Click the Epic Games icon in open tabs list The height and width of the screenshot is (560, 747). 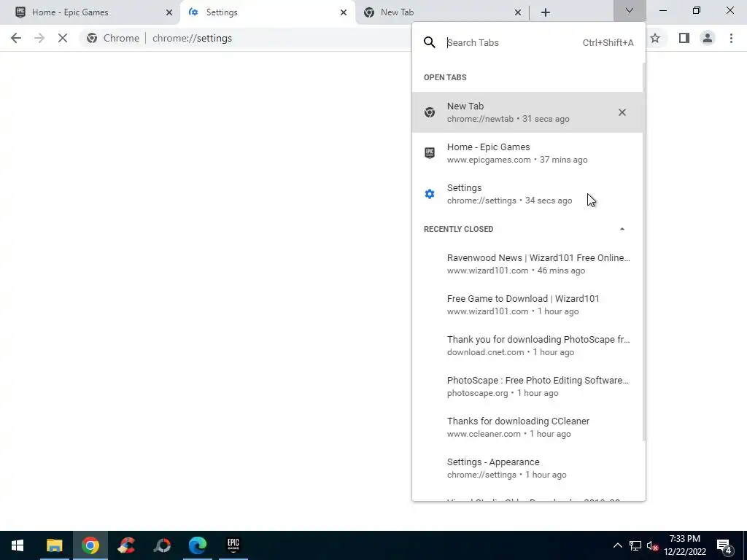(x=429, y=153)
